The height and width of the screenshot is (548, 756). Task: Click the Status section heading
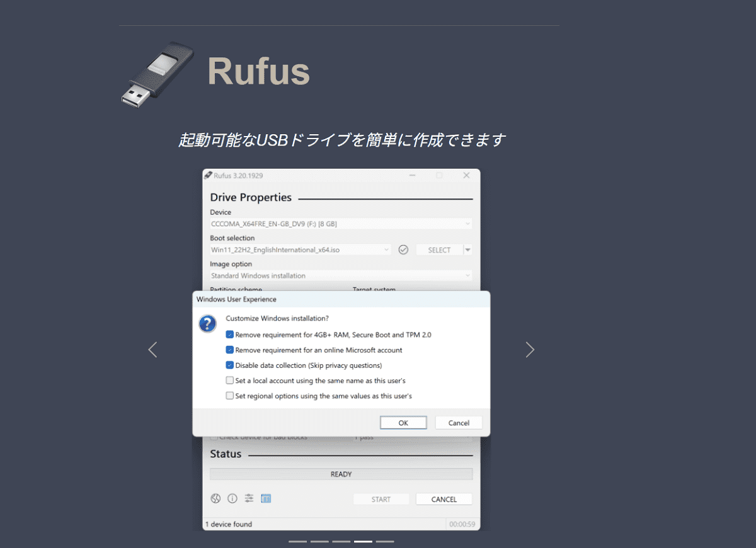coord(226,454)
